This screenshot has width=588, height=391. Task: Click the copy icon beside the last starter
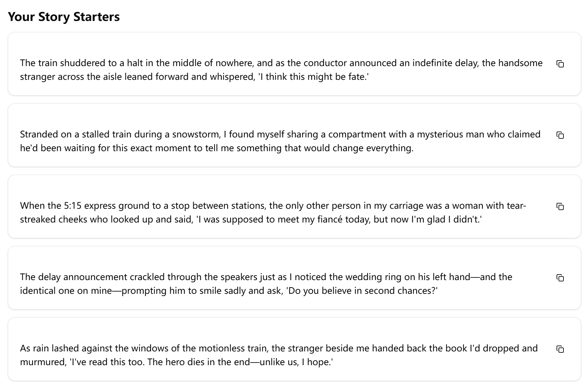tap(561, 349)
